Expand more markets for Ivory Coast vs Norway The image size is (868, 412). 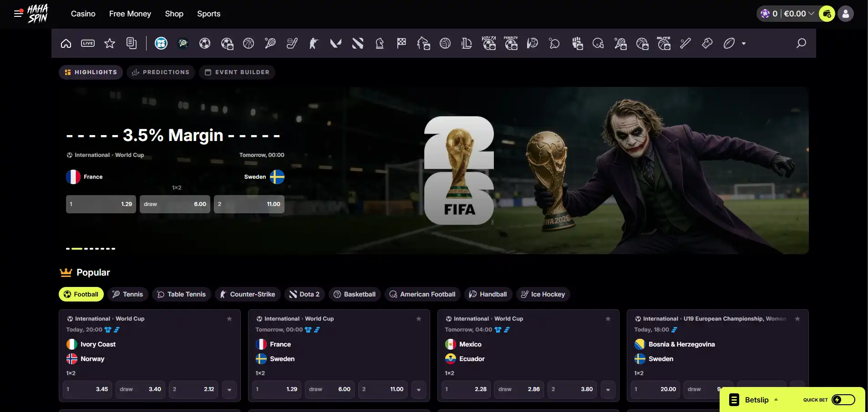pyautogui.click(x=229, y=390)
